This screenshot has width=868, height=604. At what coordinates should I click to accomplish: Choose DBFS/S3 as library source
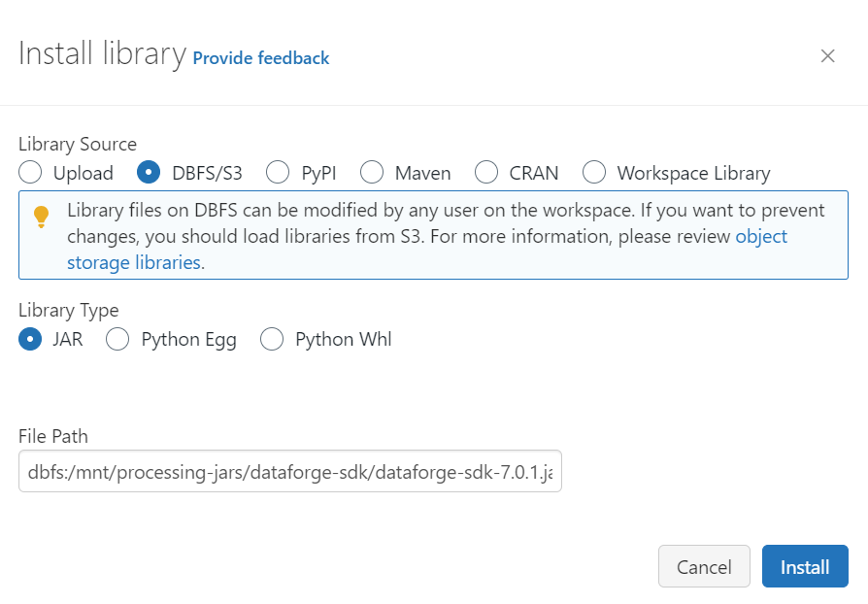click(149, 172)
